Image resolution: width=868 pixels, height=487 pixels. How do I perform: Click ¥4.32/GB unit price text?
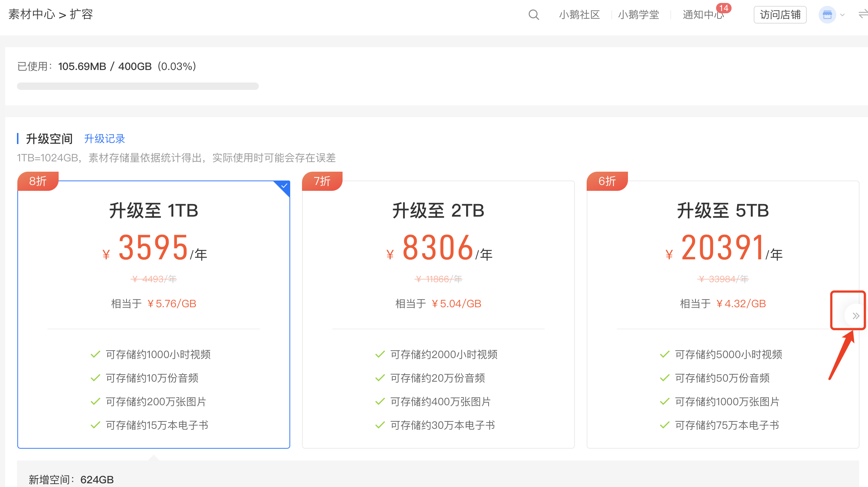point(741,304)
